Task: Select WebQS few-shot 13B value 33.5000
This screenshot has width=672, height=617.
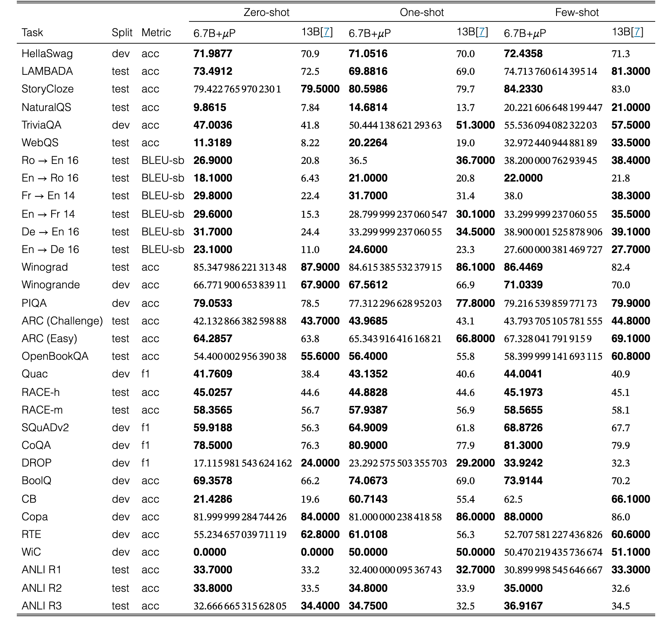Action: [x=631, y=143]
